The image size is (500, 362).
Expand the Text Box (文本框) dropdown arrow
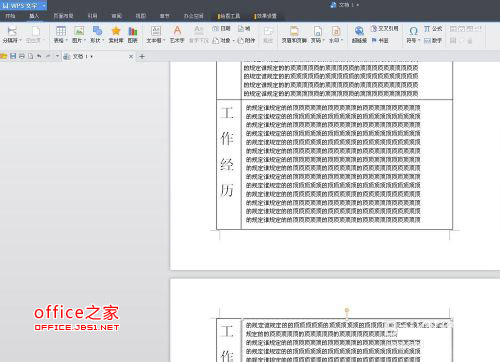tap(164, 40)
